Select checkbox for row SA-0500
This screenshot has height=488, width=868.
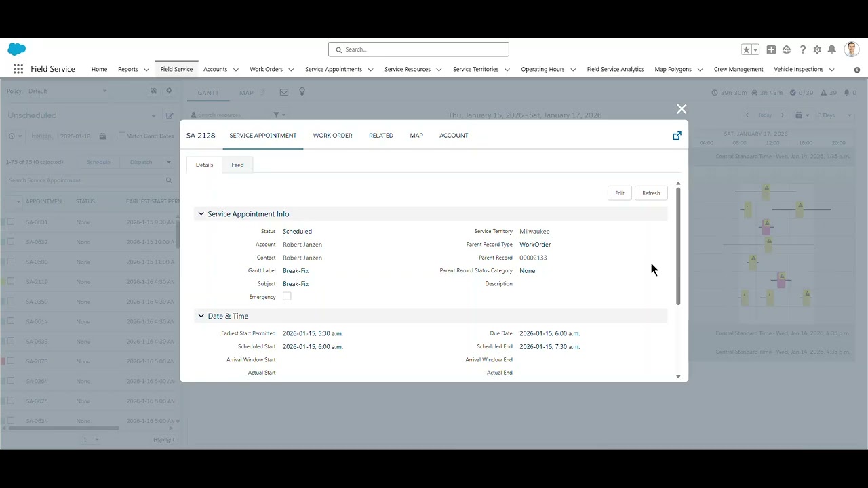(10, 262)
